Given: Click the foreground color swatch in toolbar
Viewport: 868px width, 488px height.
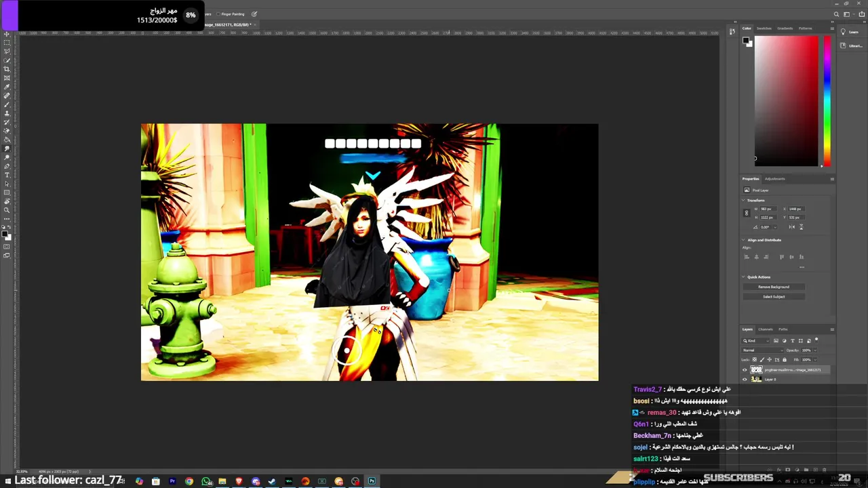Looking at the screenshot, I should click(5, 234).
